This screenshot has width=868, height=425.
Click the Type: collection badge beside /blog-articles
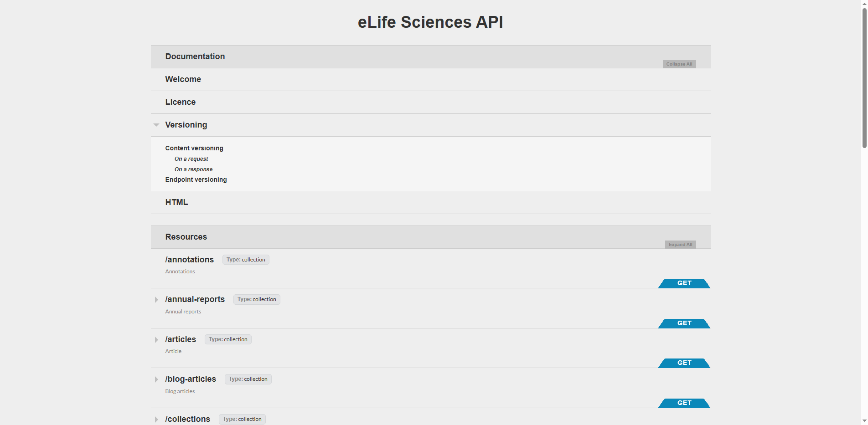[248, 379]
